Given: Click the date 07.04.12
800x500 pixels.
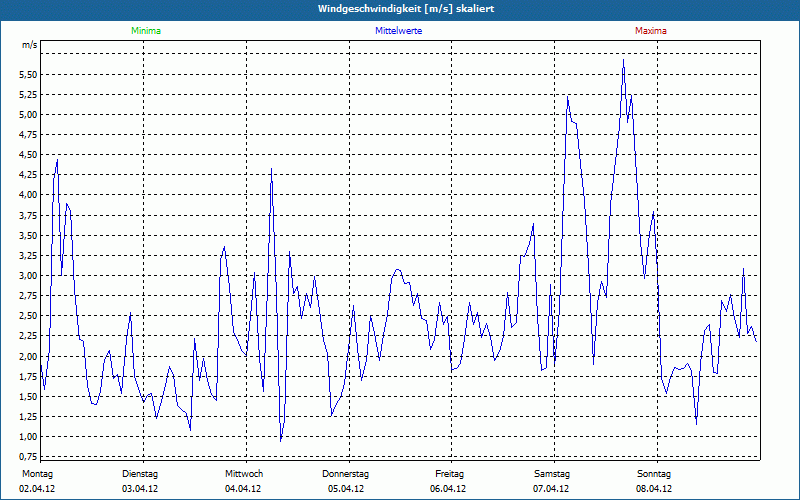Looking at the screenshot, I should pyautogui.click(x=551, y=489).
